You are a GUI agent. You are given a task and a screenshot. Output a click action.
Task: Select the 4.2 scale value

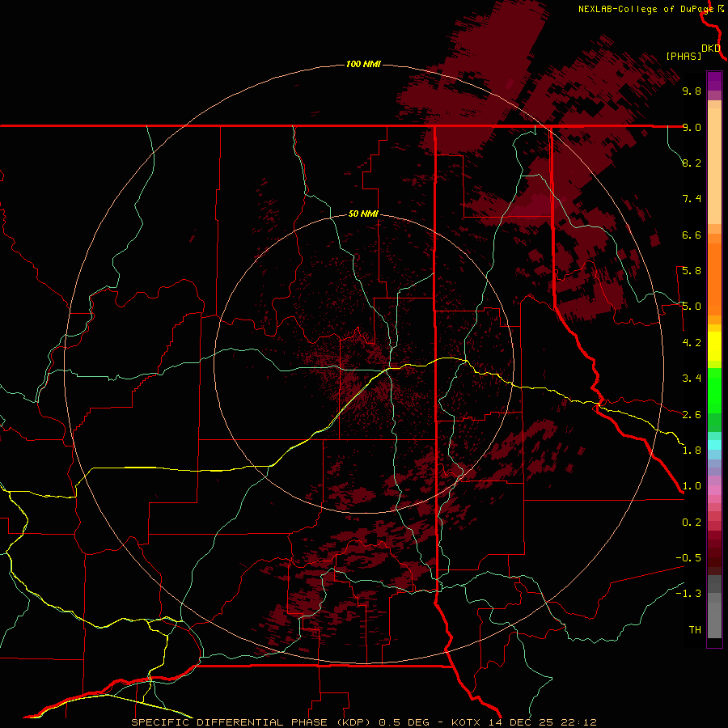click(692, 343)
